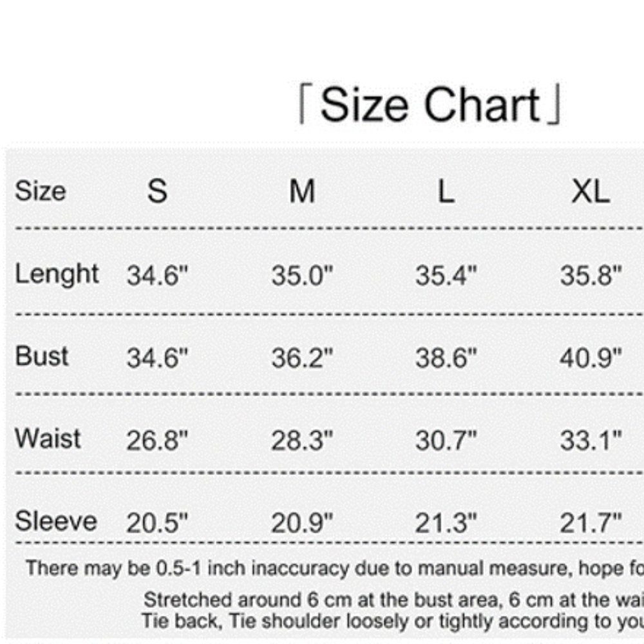Viewport: 644px width, 644px height.
Task: Click the 21.7" sleeve value for XL
Action: pyautogui.click(x=591, y=523)
